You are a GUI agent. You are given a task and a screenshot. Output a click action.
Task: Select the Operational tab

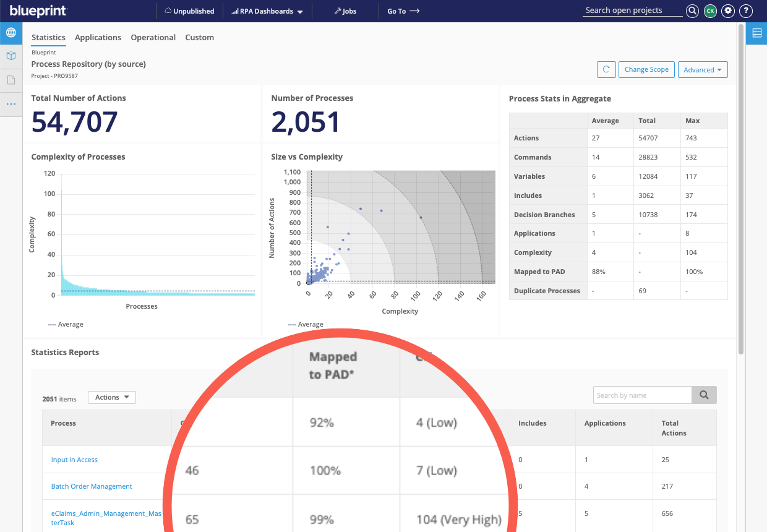pos(153,37)
